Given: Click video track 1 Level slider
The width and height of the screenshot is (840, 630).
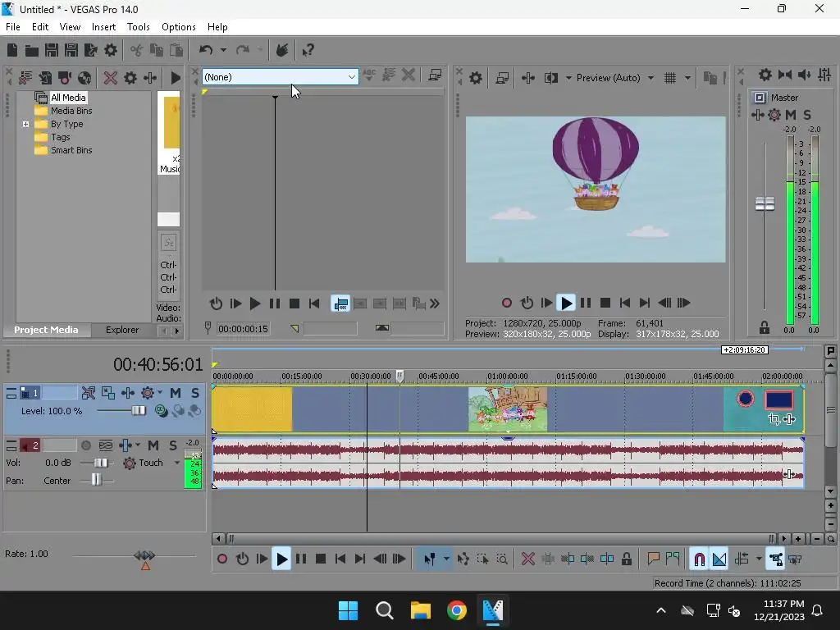Looking at the screenshot, I should coord(138,411).
